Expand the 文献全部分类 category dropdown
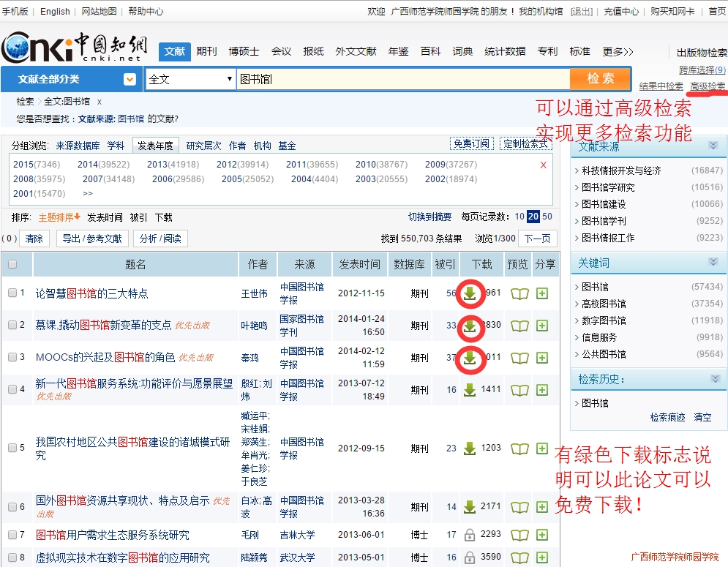The height and width of the screenshot is (567, 728). pos(130,79)
